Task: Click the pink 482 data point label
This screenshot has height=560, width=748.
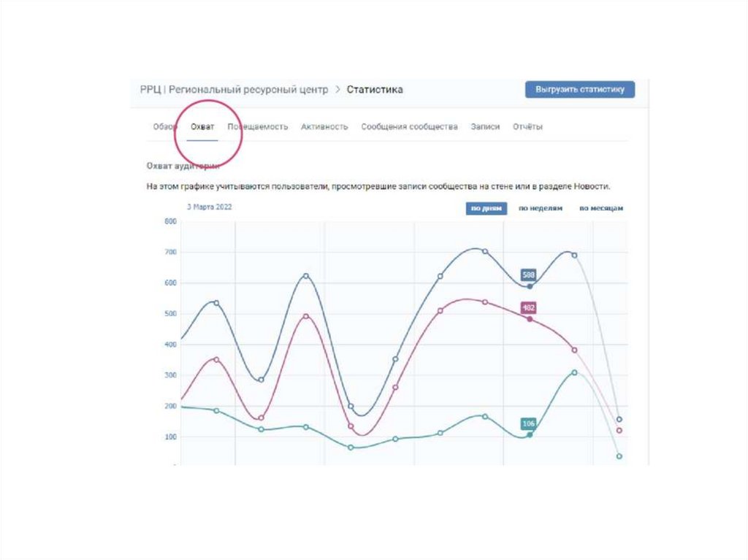Action: pos(529,308)
